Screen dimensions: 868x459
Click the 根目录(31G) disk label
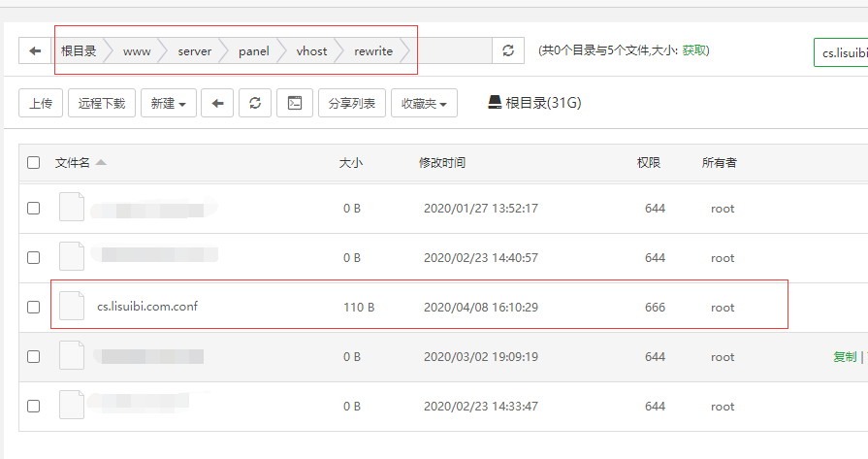543,103
